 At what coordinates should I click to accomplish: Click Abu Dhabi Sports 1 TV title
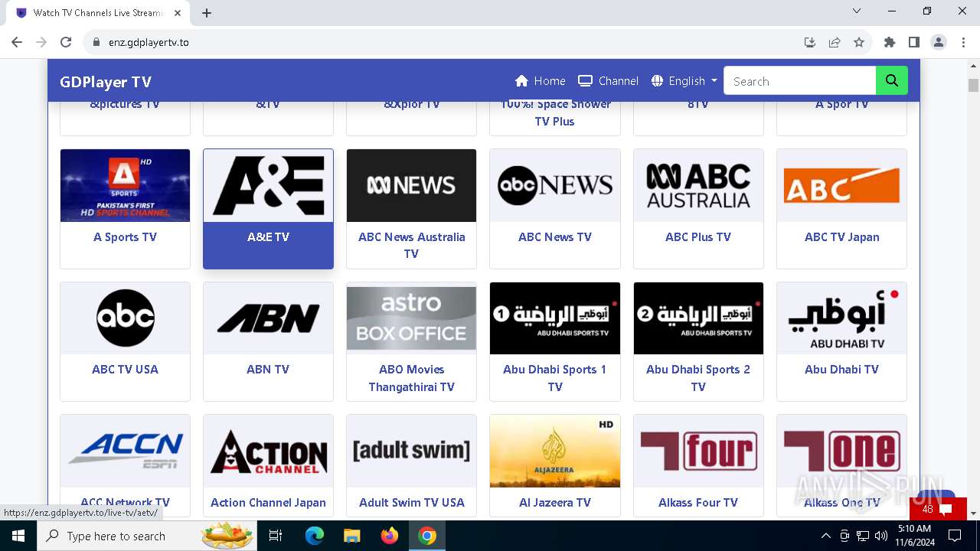pyautogui.click(x=555, y=378)
